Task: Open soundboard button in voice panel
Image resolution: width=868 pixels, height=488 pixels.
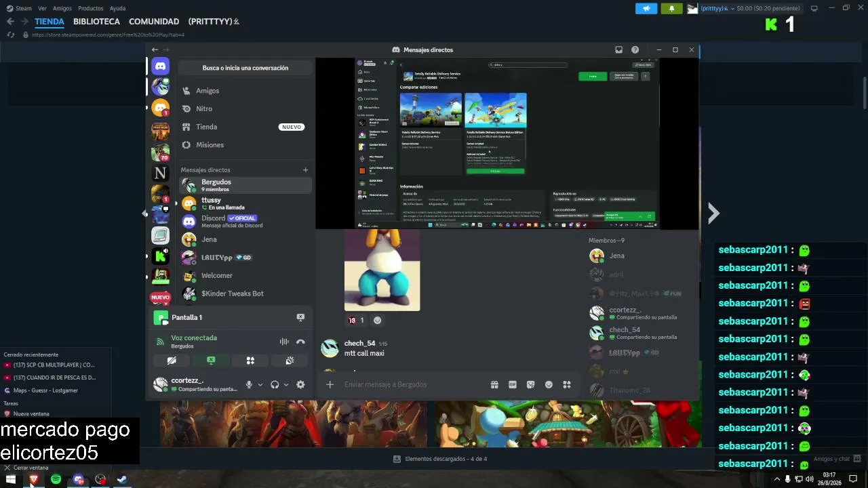Action: tap(290, 361)
